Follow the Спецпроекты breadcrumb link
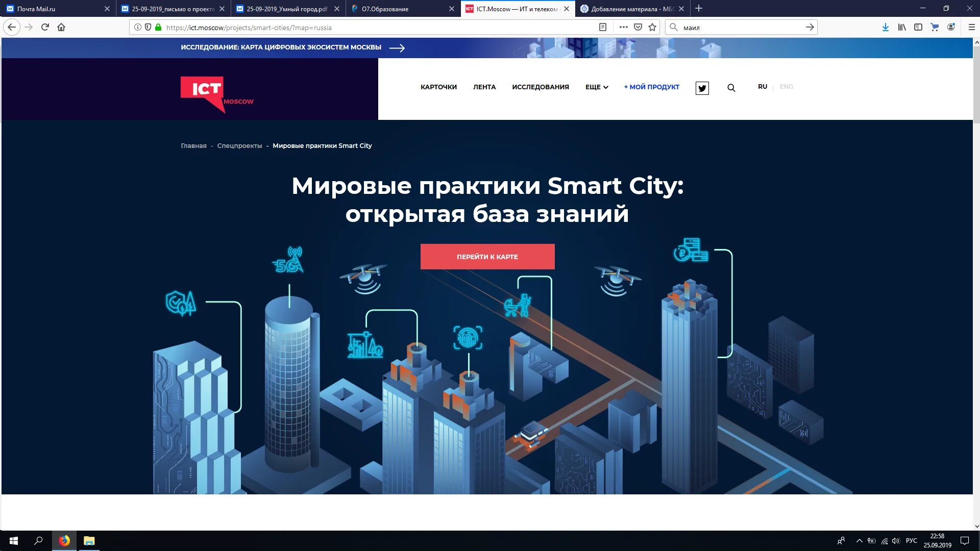980x551 pixels. (239, 146)
